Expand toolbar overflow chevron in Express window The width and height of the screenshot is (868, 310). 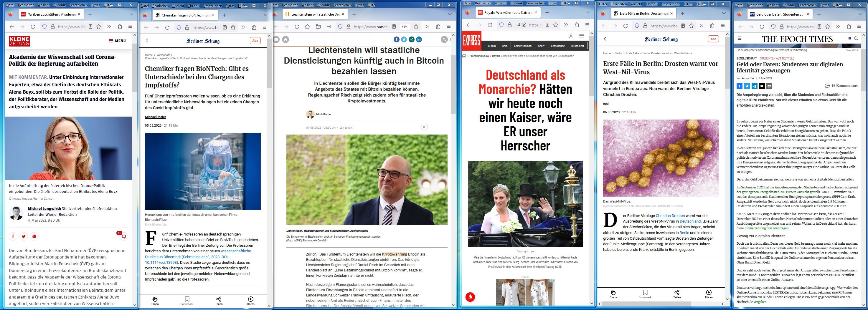[566, 25]
